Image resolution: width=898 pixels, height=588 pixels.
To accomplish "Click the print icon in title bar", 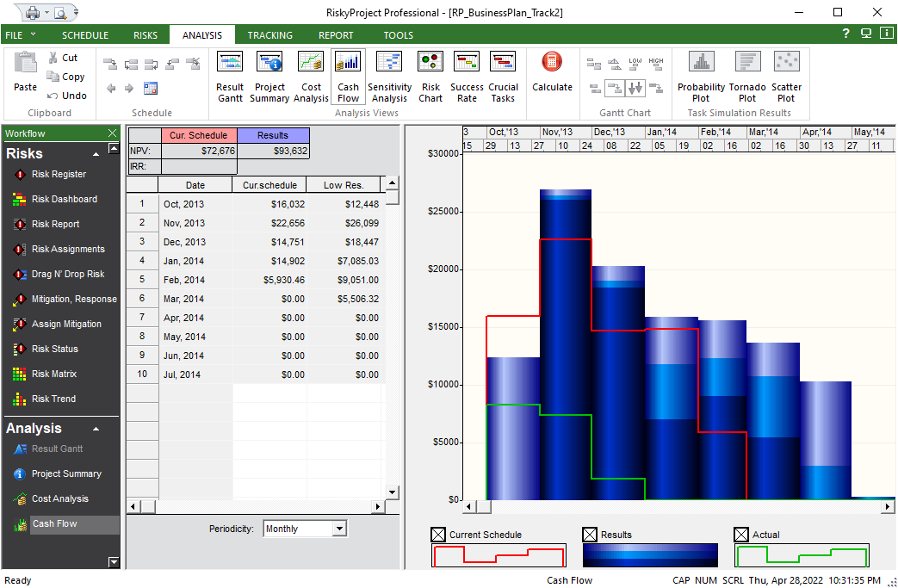I will [33, 13].
